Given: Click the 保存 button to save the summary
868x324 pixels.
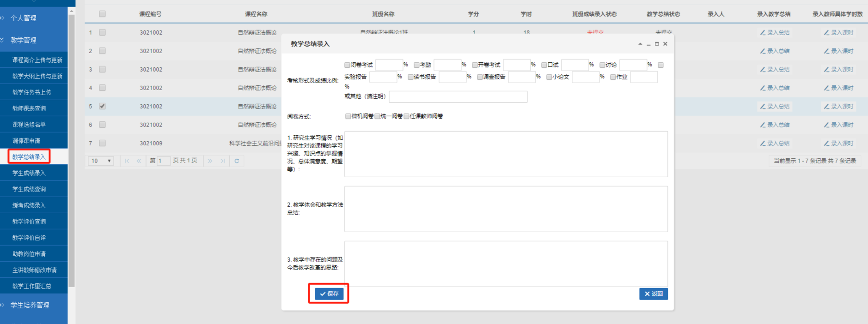Looking at the screenshot, I should (329, 294).
